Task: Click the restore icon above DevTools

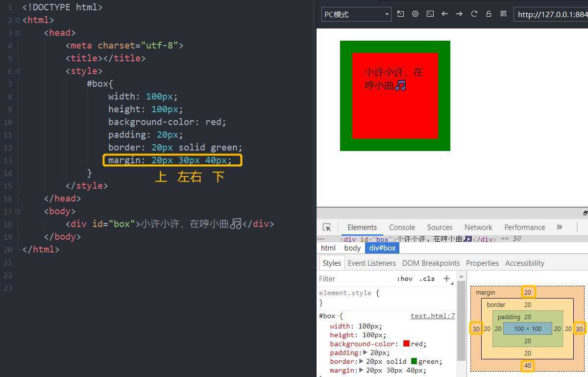Action: [x=586, y=213]
